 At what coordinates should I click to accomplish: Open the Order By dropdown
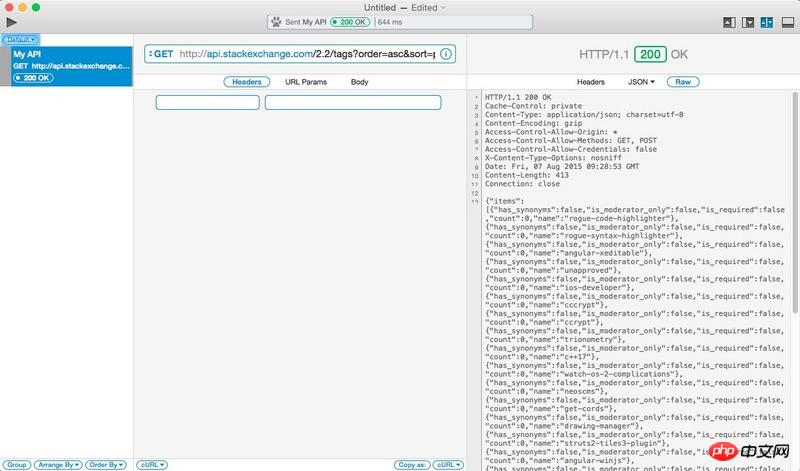(x=106, y=465)
